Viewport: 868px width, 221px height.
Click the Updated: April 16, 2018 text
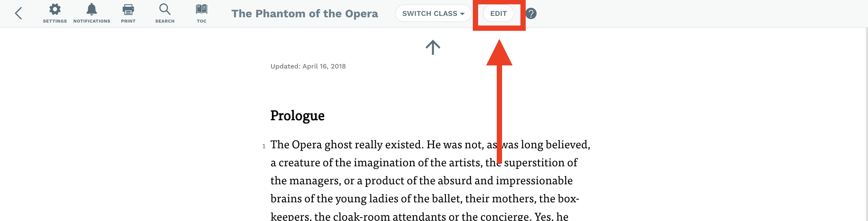[308, 66]
